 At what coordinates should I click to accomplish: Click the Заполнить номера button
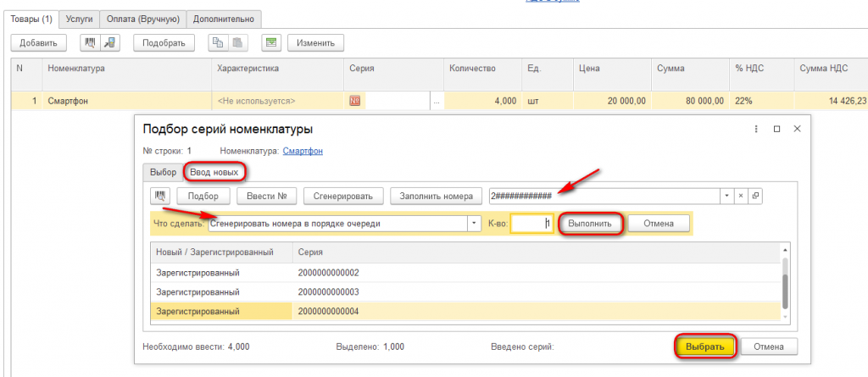click(x=437, y=196)
